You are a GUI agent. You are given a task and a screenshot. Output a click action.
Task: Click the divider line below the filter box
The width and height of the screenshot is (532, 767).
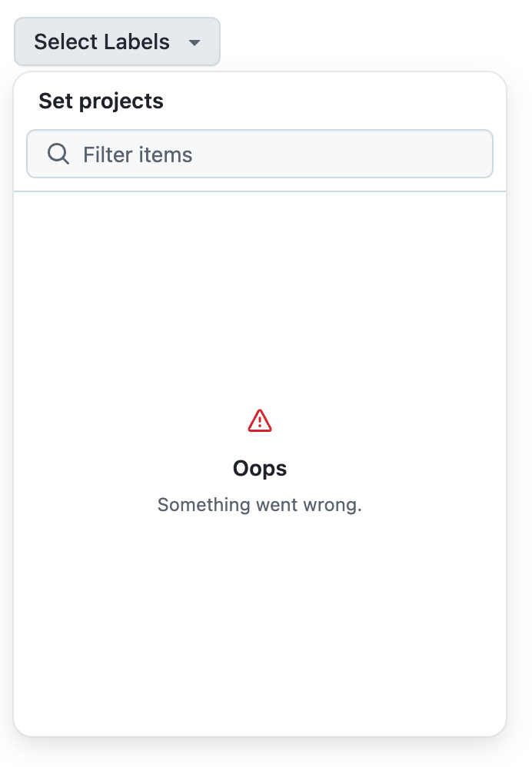(260, 191)
